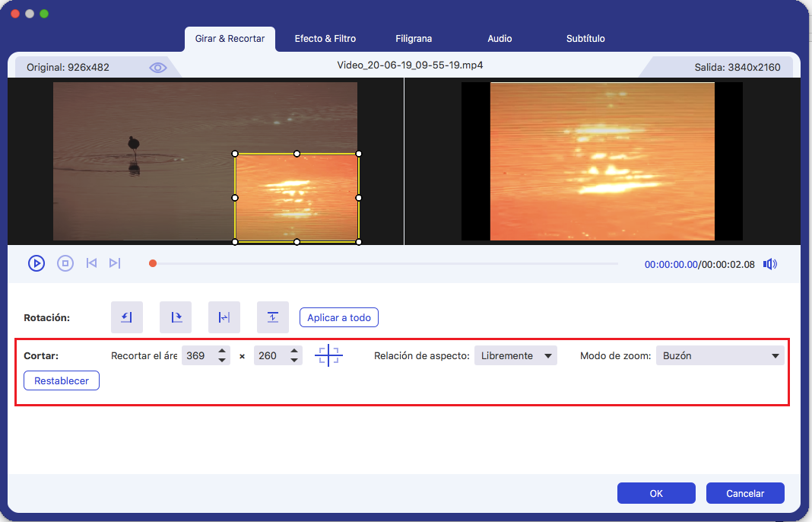Click the top-left crop handle
Image resolution: width=812 pixels, height=522 pixels.
point(235,154)
